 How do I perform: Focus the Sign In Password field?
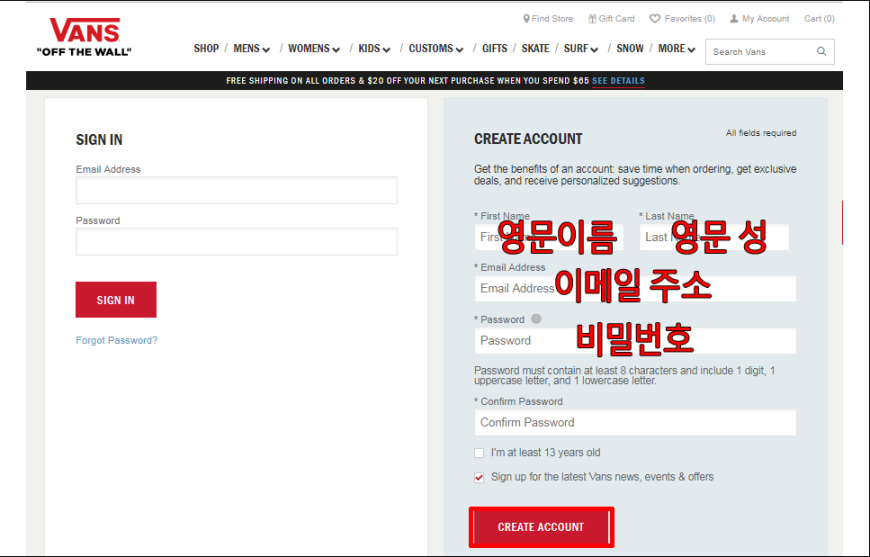(236, 241)
